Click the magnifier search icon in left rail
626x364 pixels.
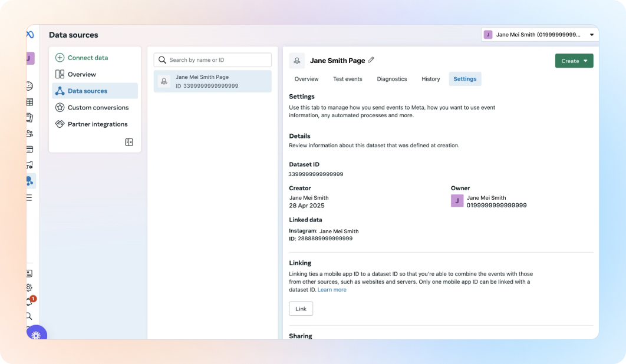coord(29,316)
